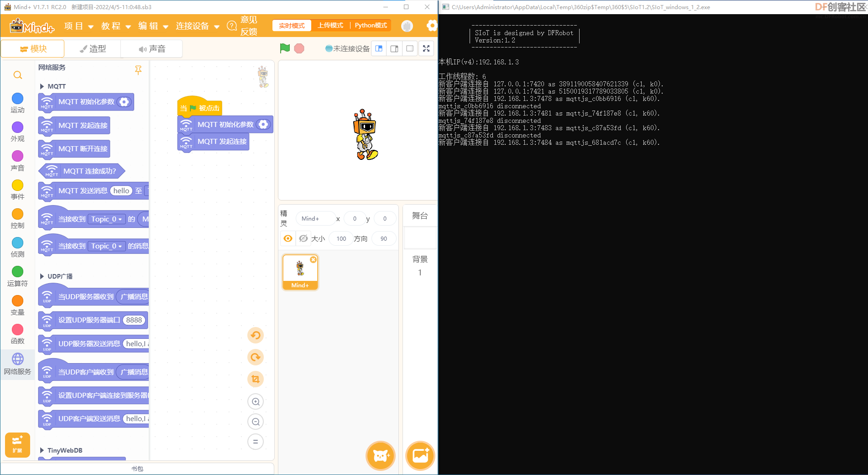Stop the project with the red button

click(x=299, y=48)
